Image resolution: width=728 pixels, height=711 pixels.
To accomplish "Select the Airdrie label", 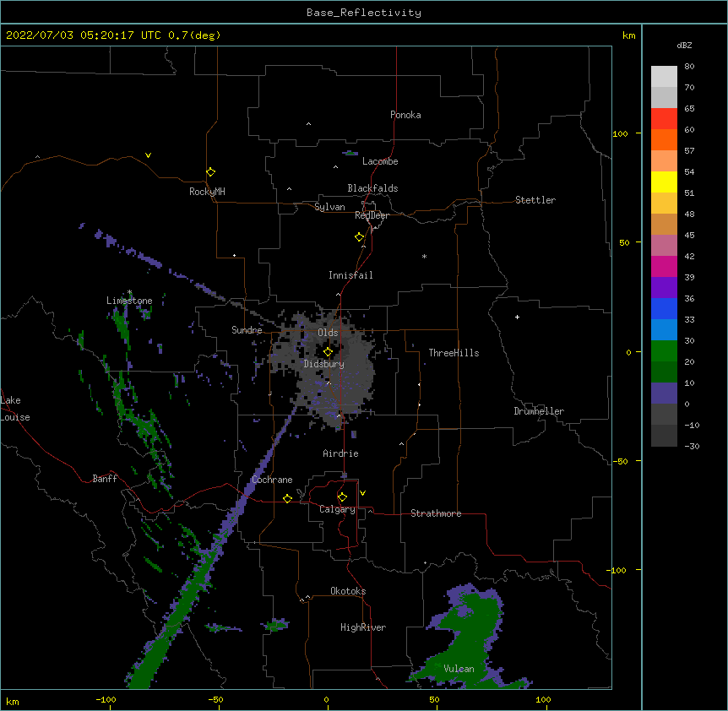I will coord(341,453).
